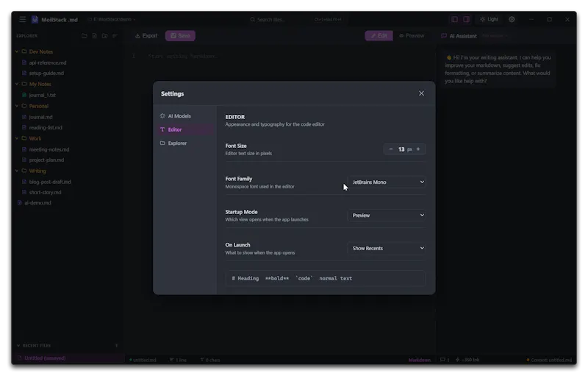
Task: Click Context: untitled.md in status bar
Action: tap(549, 360)
